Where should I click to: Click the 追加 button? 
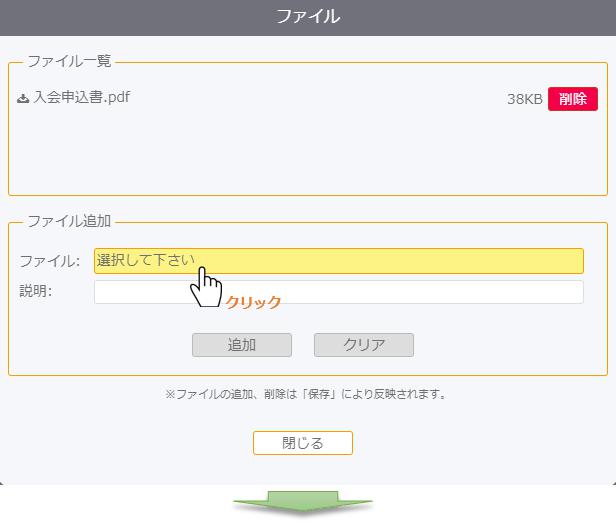pyautogui.click(x=242, y=345)
